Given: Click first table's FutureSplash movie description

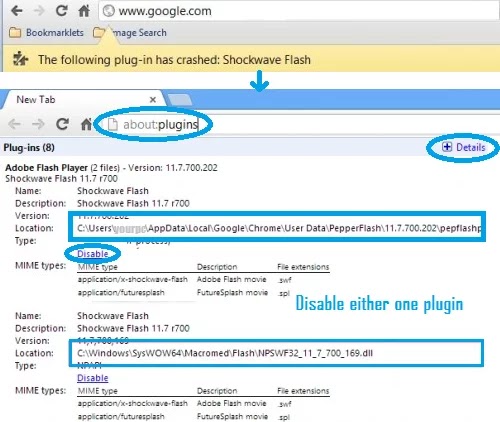Looking at the screenshot, I should [232, 292].
